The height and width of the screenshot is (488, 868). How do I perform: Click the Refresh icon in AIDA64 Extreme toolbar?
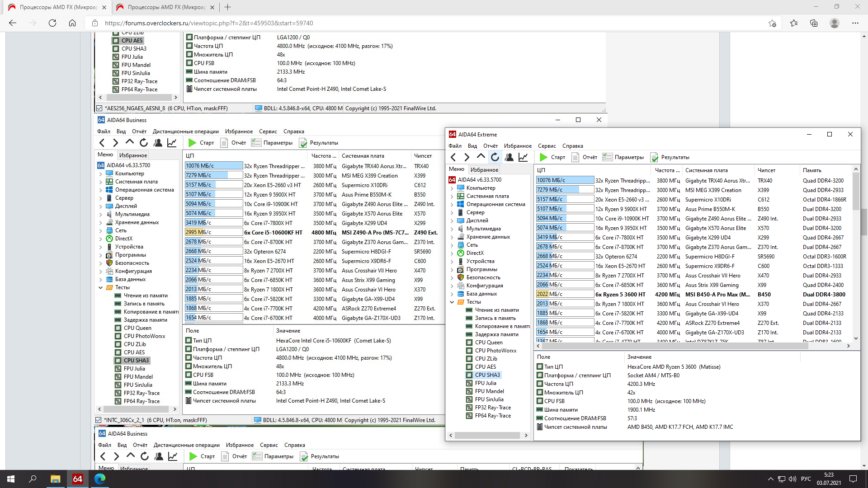495,157
